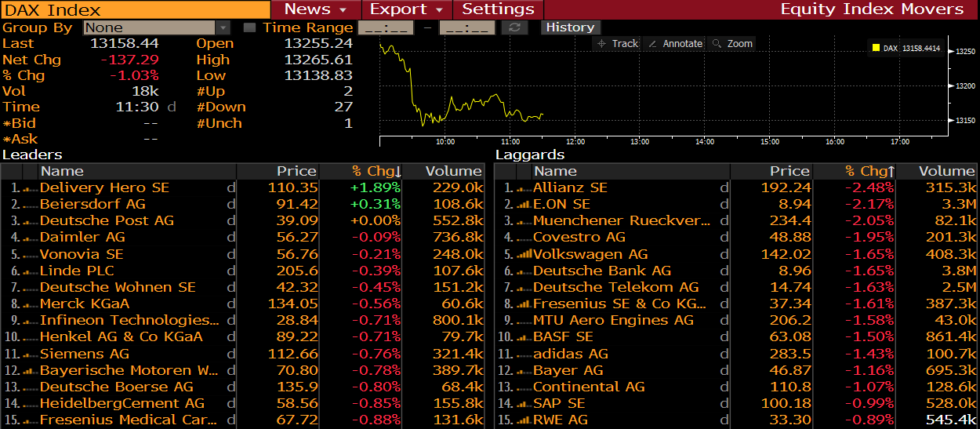This screenshot has width=980, height=429.
Task: Click the Last value 13158.44
Action: click(x=124, y=44)
